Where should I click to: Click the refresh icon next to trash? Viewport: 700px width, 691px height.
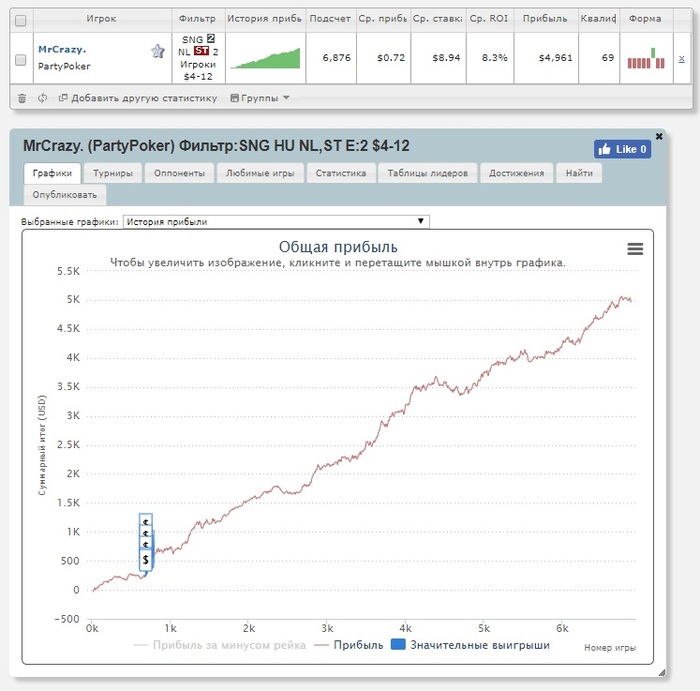(42, 98)
